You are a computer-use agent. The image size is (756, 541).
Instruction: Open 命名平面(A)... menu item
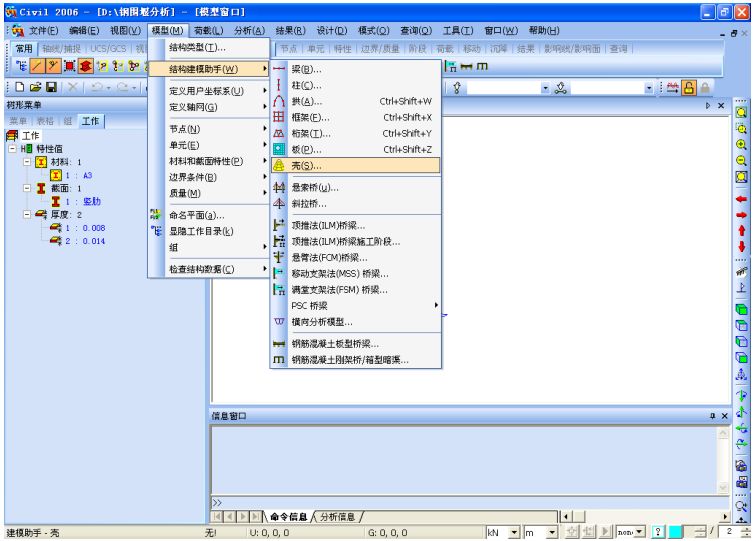[x=209, y=215]
